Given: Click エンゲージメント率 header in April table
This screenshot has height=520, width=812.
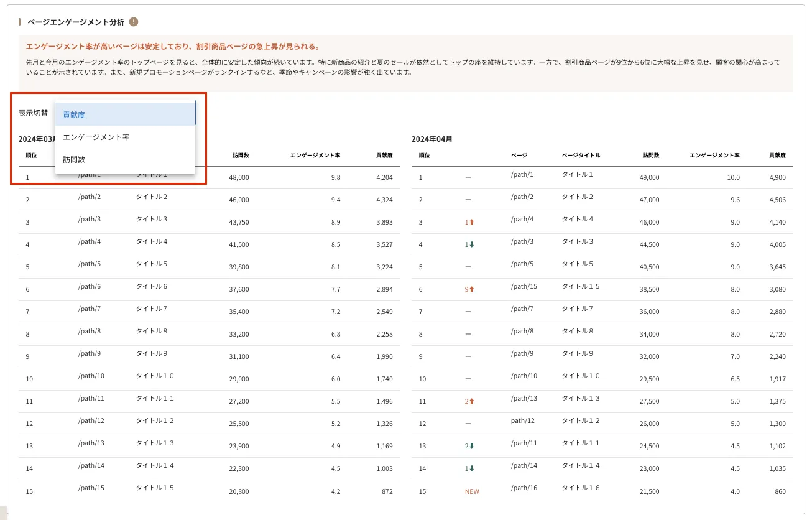Looking at the screenshot, I should click(715, 155).
